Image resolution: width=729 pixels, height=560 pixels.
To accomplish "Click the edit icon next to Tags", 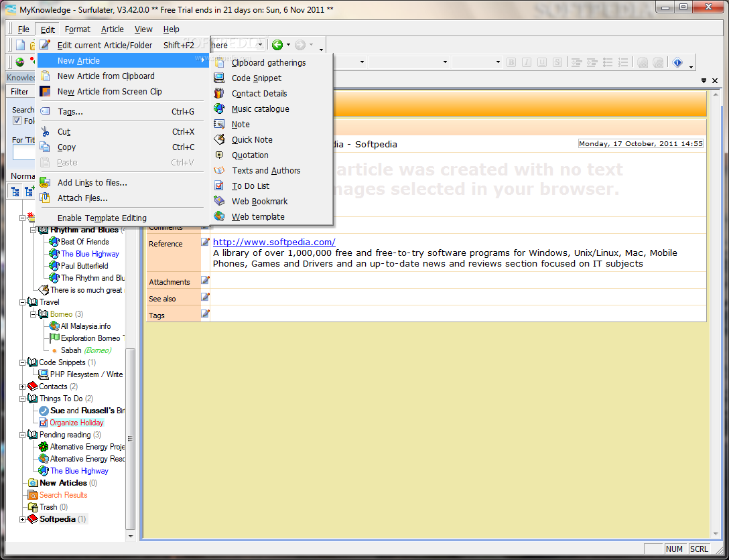I will (205, 314).
